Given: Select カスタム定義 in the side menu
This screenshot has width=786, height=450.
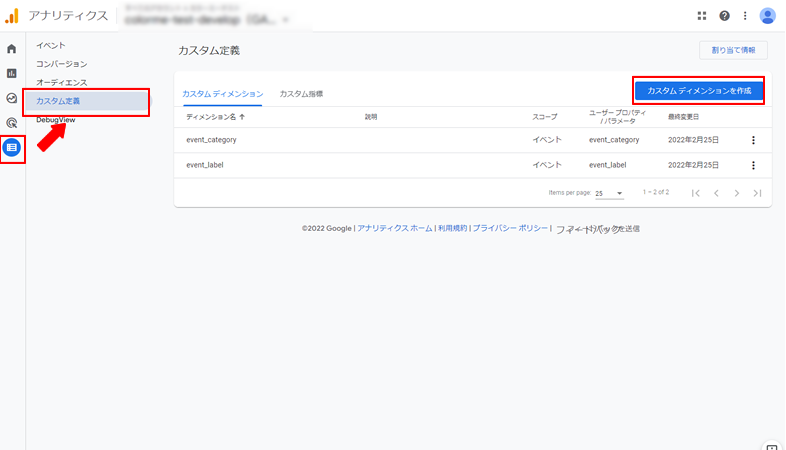Looking at the screenshot, I should (x=87, y=101).
